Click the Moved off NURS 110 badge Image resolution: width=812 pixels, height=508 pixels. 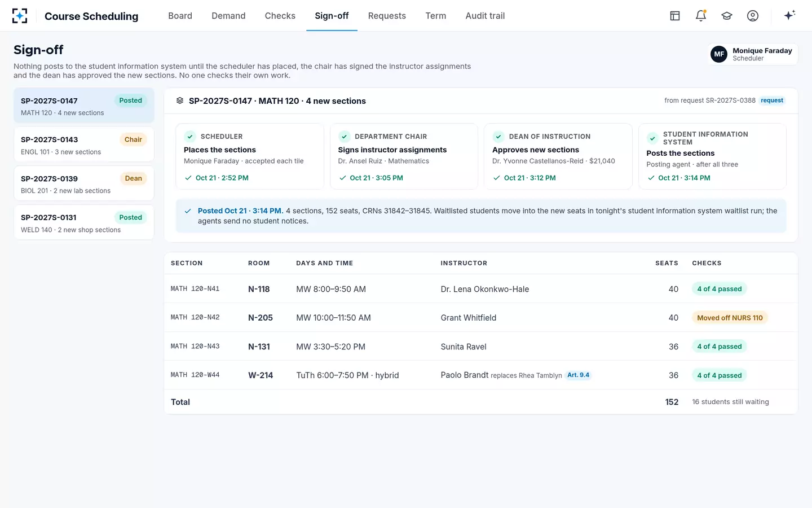pyautogui.click(x=730, y=318)
